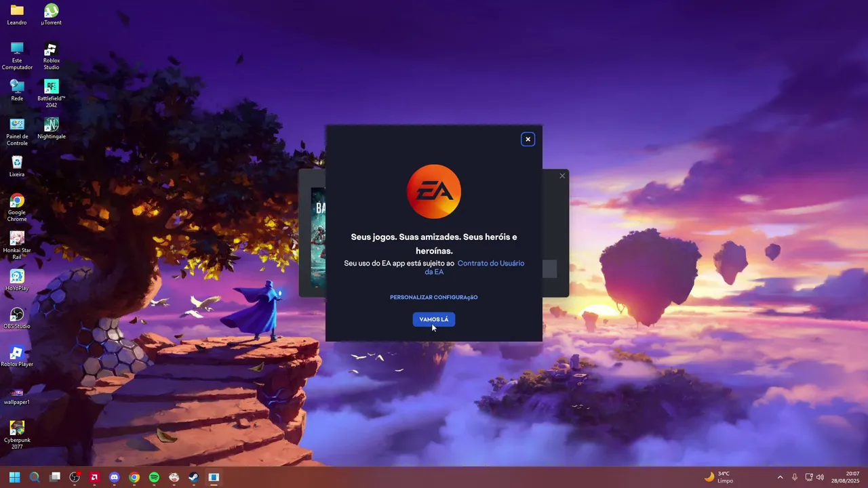Select the HoYoPlay desktop icon

[x=17, y=280]
